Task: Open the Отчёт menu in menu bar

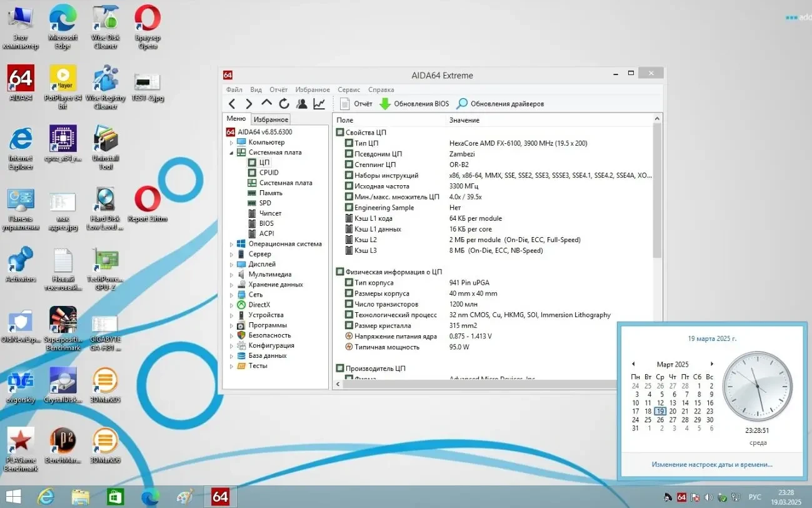Action: pyautogui.click(x=279, y=89)
